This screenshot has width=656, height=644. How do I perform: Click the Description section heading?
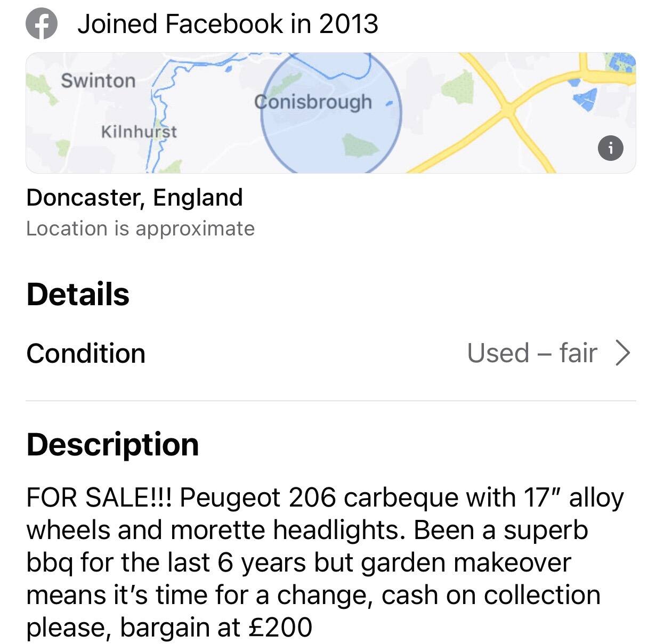click(112, 444)
